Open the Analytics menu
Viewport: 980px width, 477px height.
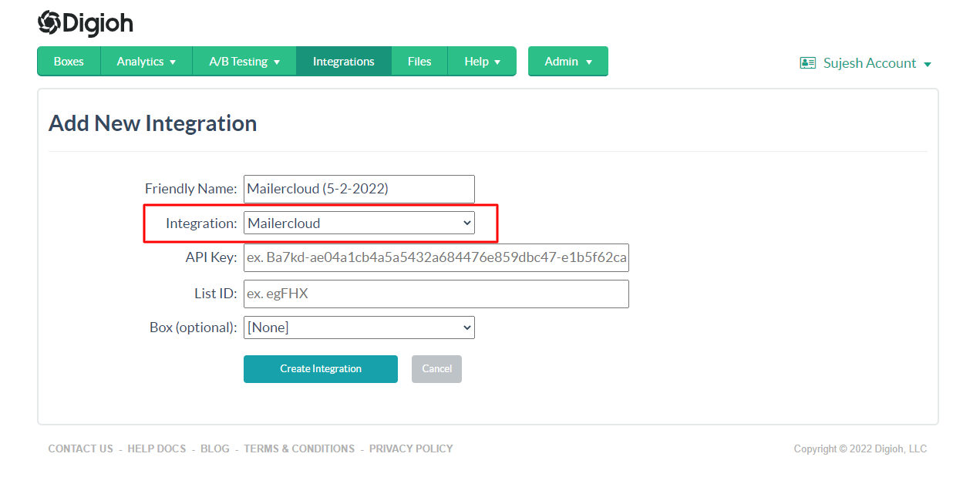click(146, 62)
